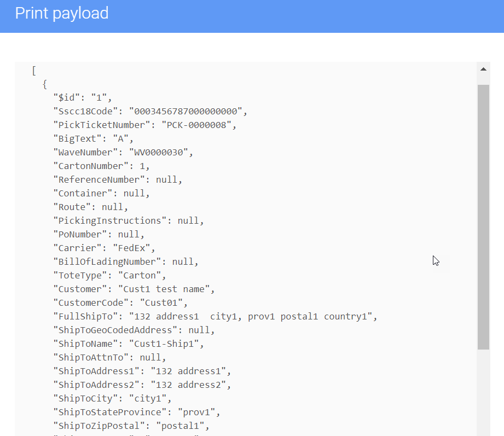Screen dimensions: 504x436
Task: Click the vertical scrollbar thumb
Action: click(x=483, y=216)
